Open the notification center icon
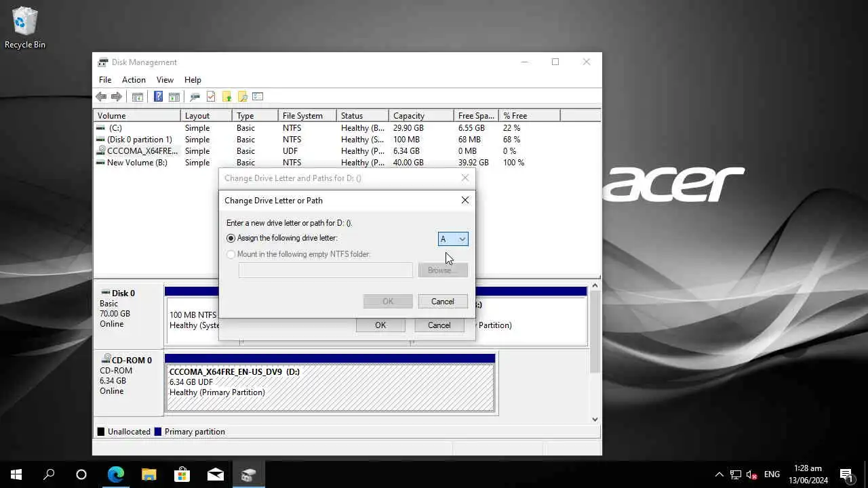 click(846, 474)
